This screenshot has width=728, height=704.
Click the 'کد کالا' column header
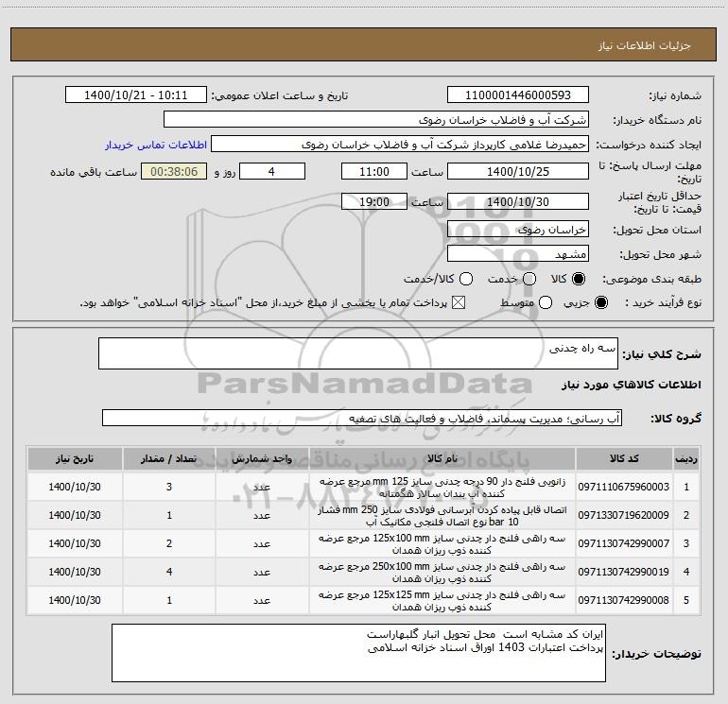624,458
